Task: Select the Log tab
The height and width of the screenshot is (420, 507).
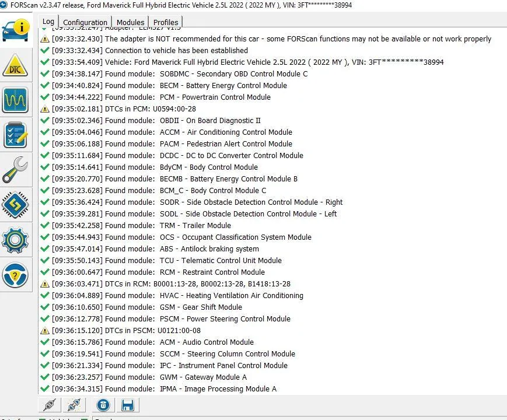Action: click(x=48, y=22)
